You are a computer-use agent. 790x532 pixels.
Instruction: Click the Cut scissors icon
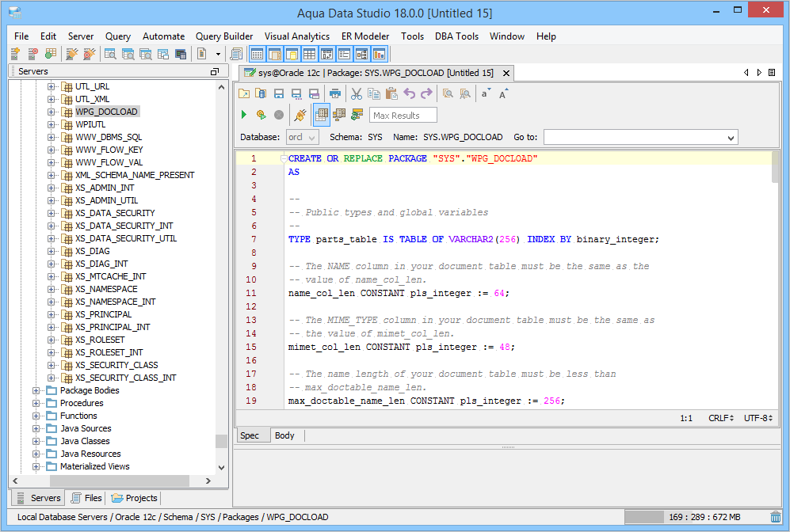357,93
